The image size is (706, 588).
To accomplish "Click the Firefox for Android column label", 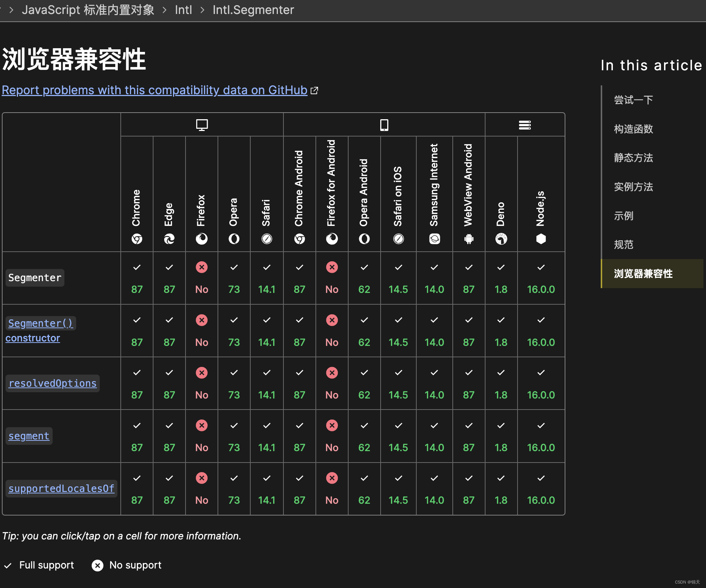I will click(x=331, y=183).
